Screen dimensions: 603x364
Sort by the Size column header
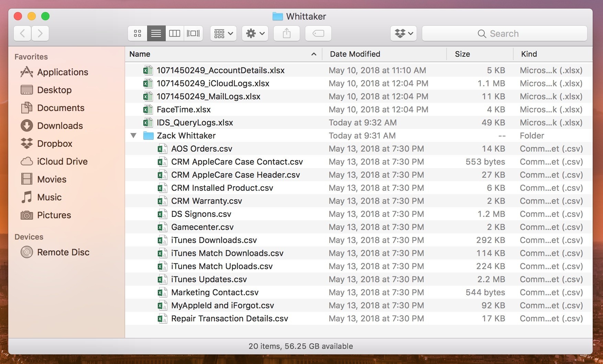(x=480, y=54)
